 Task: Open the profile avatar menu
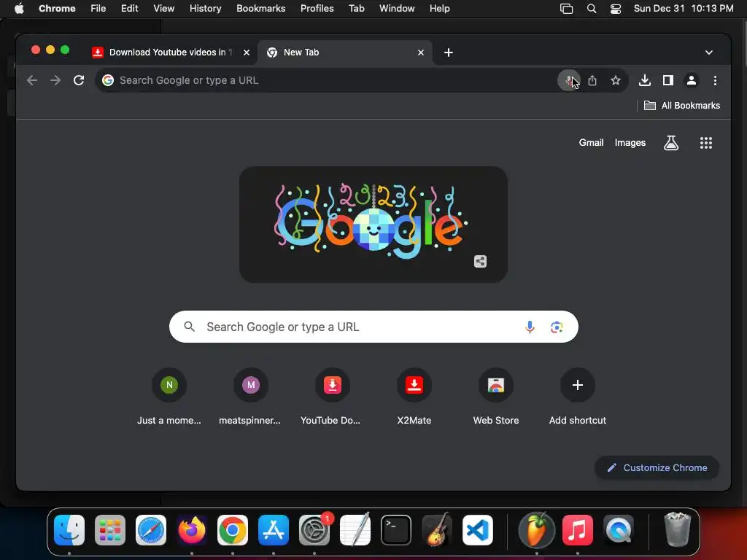point(692,80)
